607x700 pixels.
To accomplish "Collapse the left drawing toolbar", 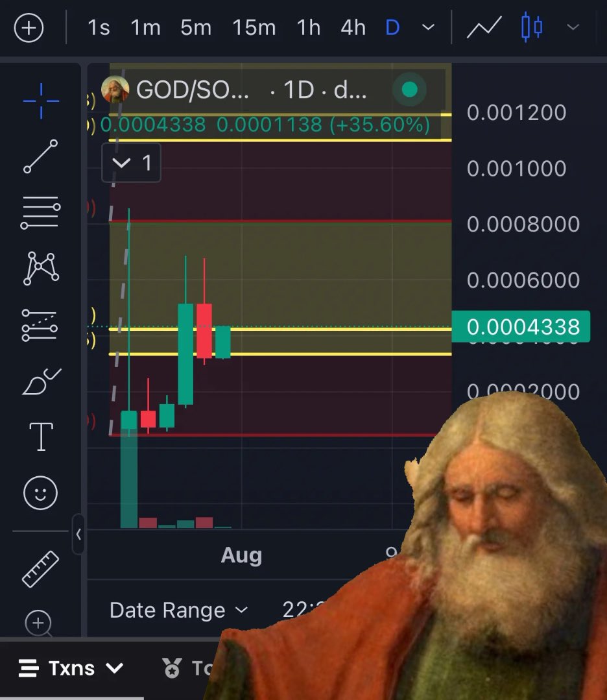I will click(x=78, y=535).
